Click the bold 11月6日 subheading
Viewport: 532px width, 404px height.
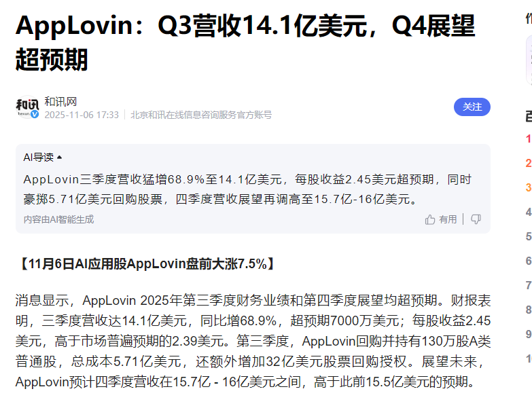pos(146,264)
